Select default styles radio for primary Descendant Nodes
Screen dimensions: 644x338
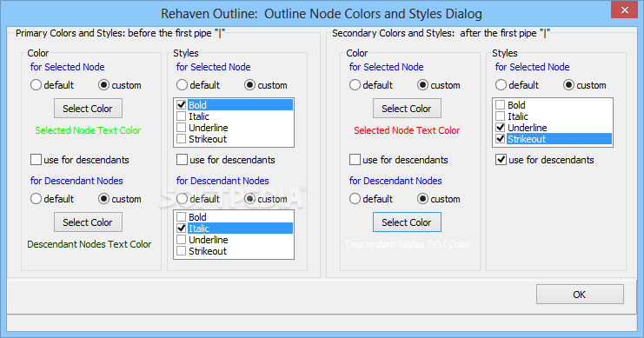[182, 199]
